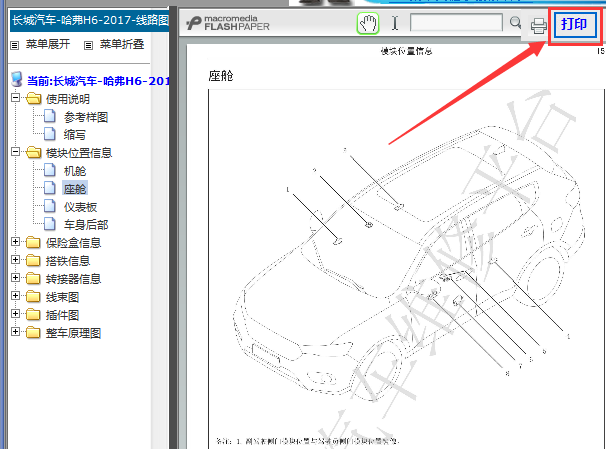This screenshot has height=449, width=606.
Task: Click 菜单折叠 to collapse all menus
Action: [x=122, y=44]
